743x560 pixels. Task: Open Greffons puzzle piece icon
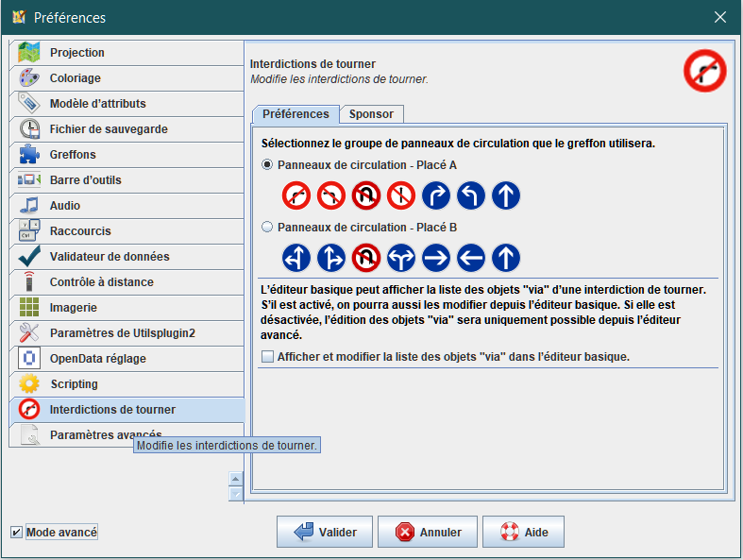click(29, 155)
